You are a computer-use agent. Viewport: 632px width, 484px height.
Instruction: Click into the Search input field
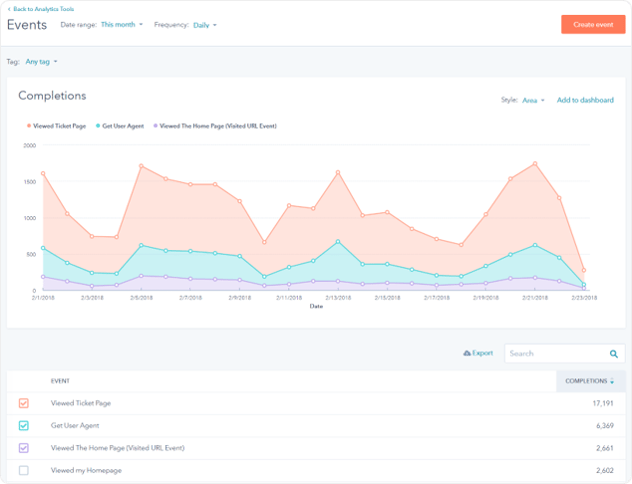coord(554,354)
